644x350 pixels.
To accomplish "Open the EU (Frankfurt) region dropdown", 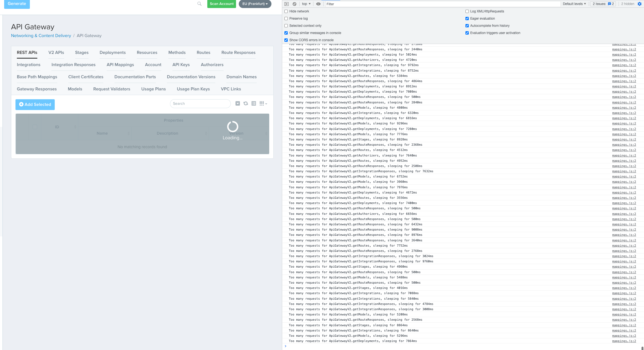I will click(255, 4).
